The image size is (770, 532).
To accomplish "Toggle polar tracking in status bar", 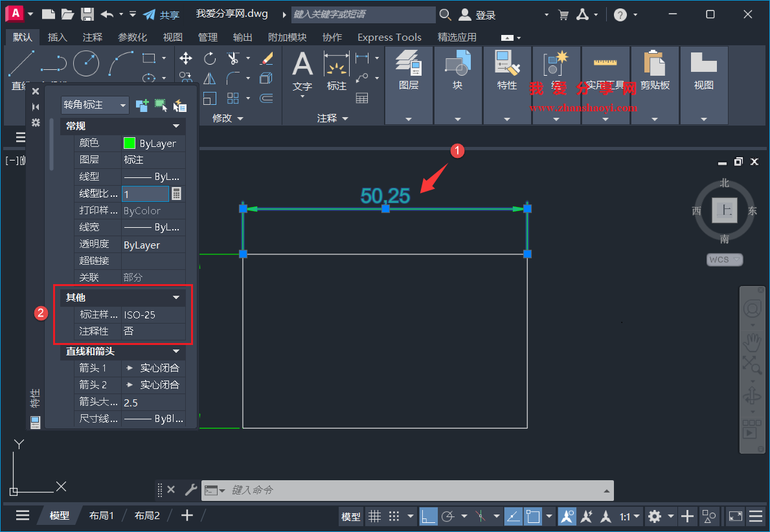I will click(x=448, y=516).
